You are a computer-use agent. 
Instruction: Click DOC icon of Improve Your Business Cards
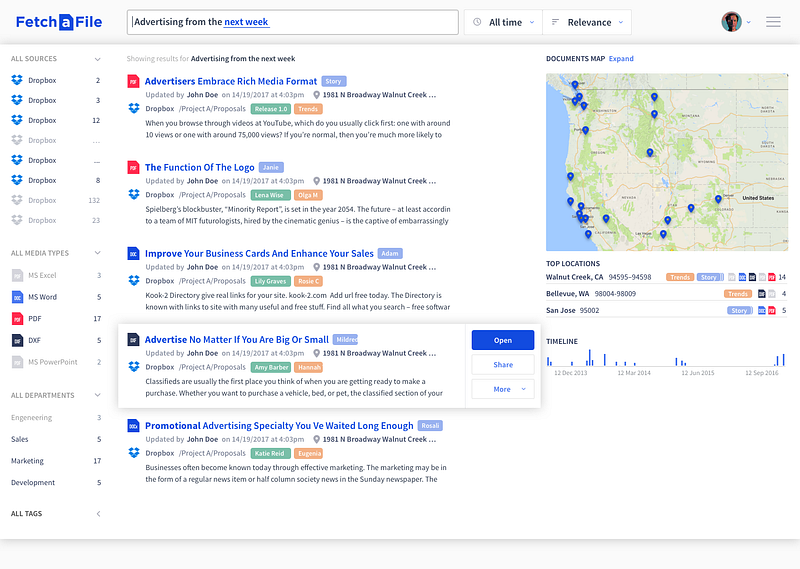133,254
